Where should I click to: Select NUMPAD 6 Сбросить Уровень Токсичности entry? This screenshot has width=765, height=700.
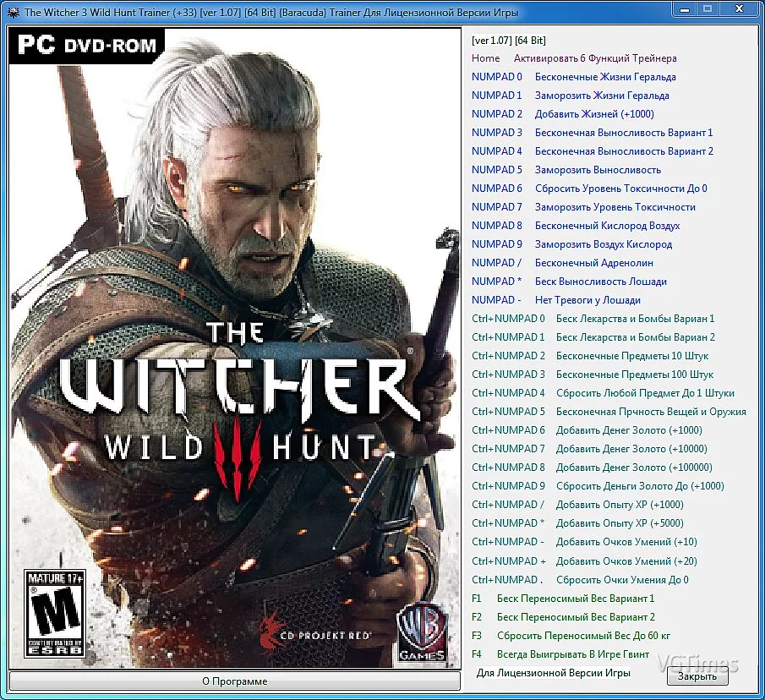[589, 189]
